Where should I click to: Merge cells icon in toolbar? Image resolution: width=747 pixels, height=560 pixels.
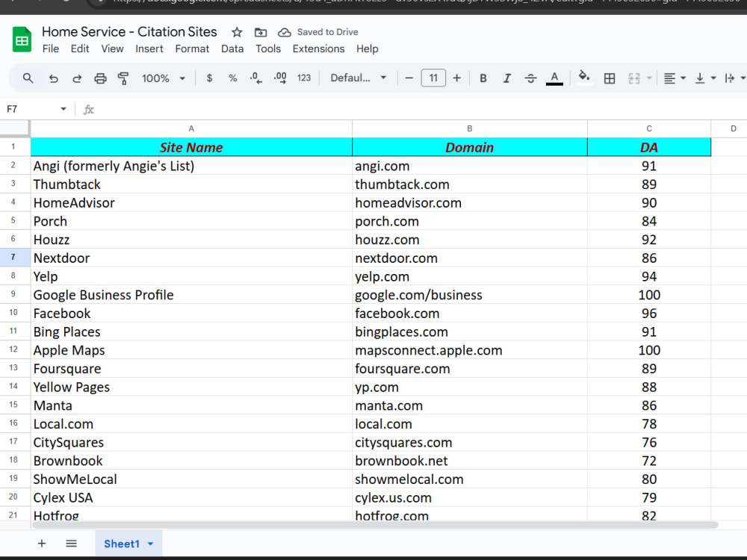pos(634,78)
